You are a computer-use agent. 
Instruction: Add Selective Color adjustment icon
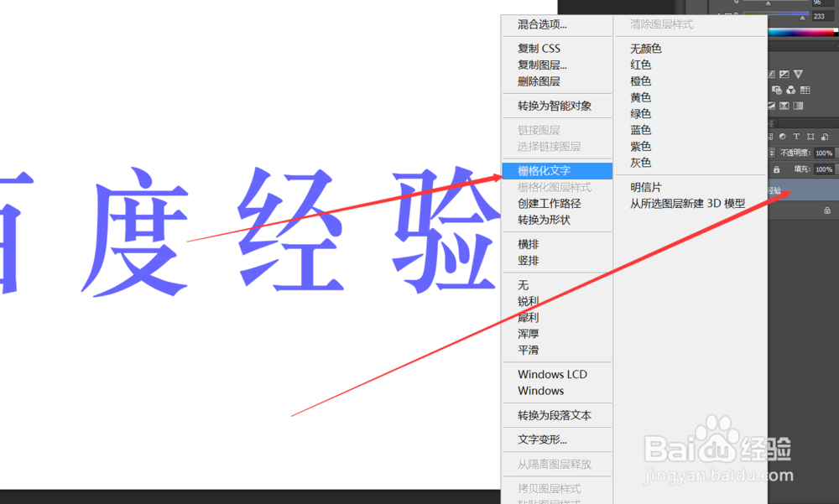click(x=784, y=106)
